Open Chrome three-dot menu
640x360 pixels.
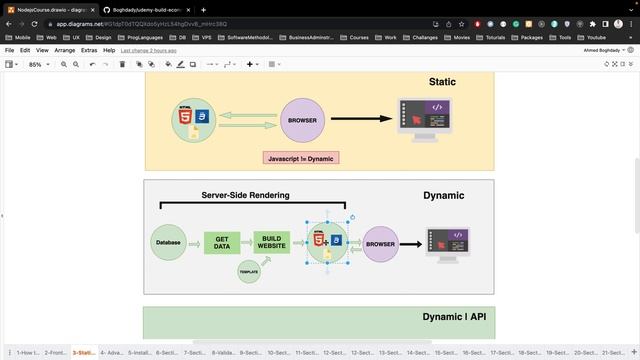point(631,24)
